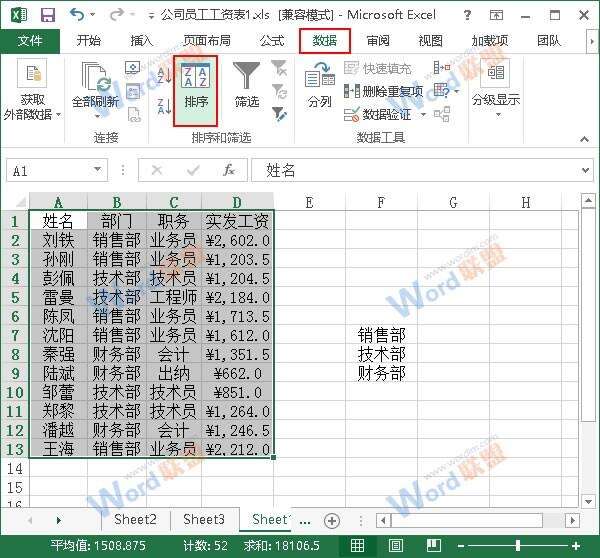Click the Excel help question mark
The height and width of the screenshot is (558, 600).
(x=467, y=15)
